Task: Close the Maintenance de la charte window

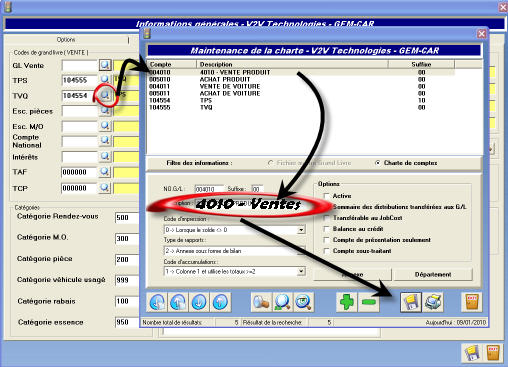Action: click(482, 34)
